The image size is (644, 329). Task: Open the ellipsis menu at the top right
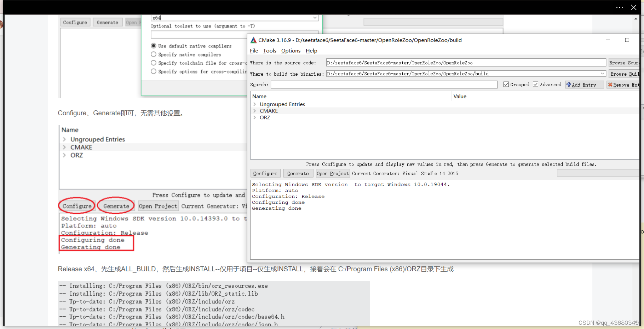pos(619,7)
